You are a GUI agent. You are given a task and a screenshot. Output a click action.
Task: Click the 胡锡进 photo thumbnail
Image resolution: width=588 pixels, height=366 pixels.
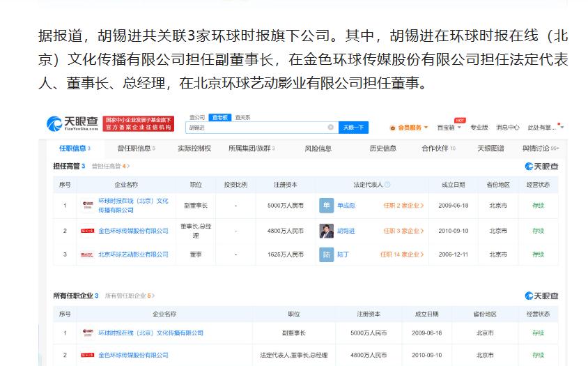point(326,231)
